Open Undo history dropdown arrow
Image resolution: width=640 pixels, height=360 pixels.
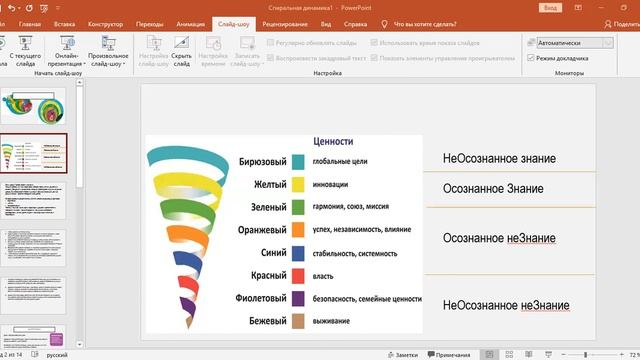19,8
